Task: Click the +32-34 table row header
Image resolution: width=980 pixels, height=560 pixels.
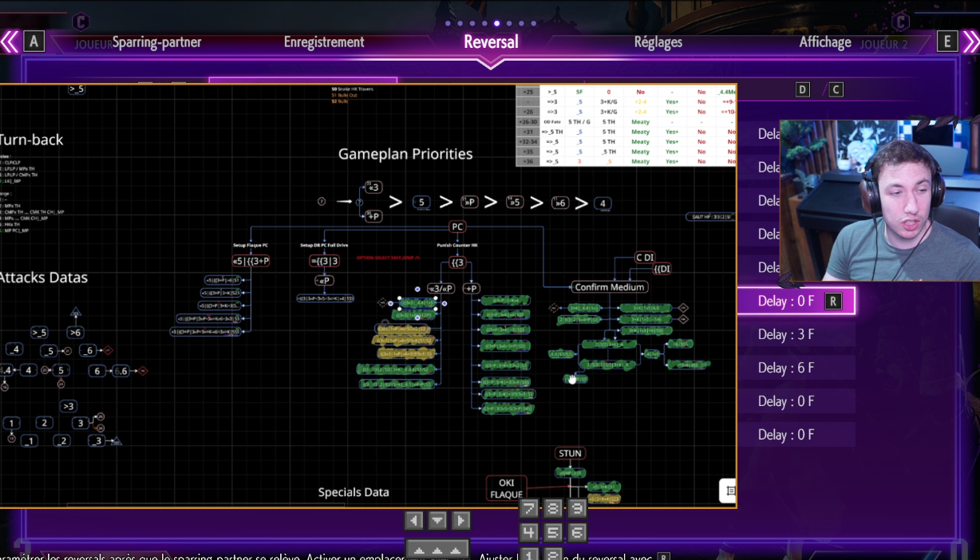Action: [x=528, y=141]
